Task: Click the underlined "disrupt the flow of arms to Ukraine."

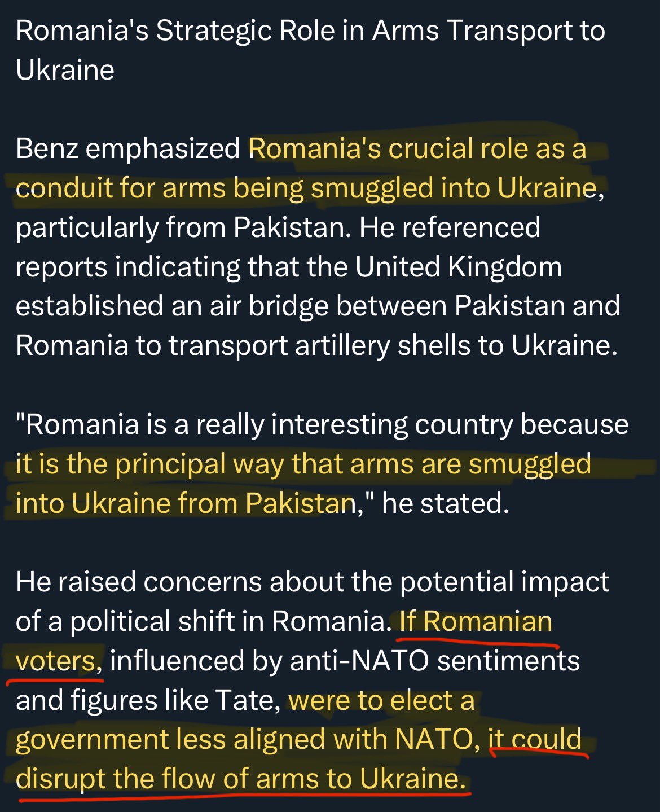Action: pyautogui.click(x=241, y=779)
